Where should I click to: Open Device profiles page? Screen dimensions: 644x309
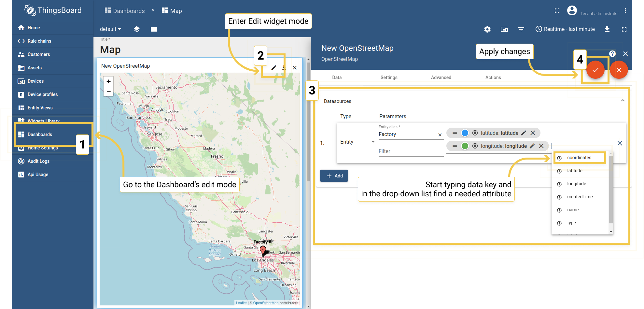point(53,94)
